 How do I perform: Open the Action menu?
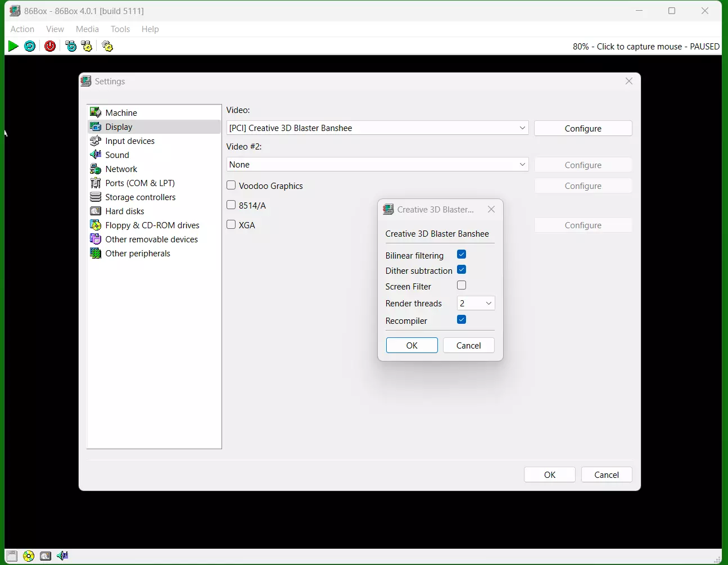pyautogui.click(x=22, y=29)
